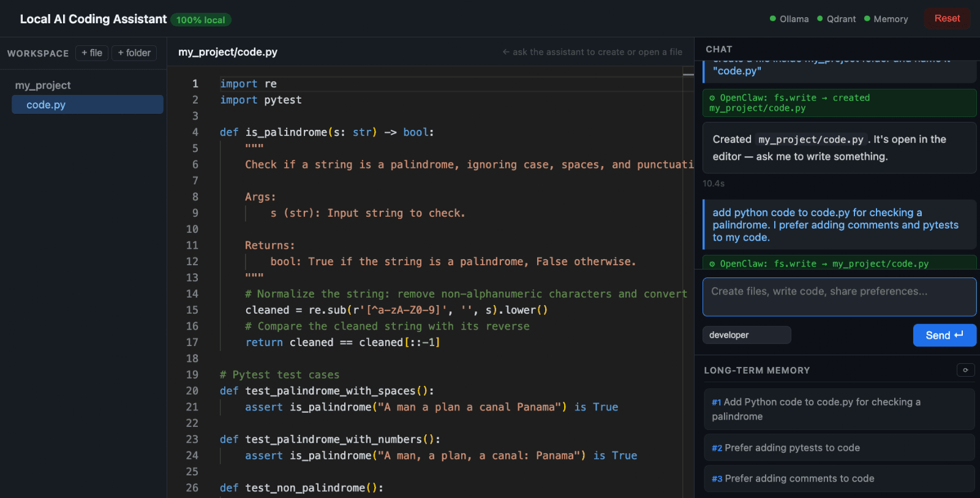The height and width of the screenshot is (498, 980).
Task: Click the editor minimap scrollbar
Action: 688,282
